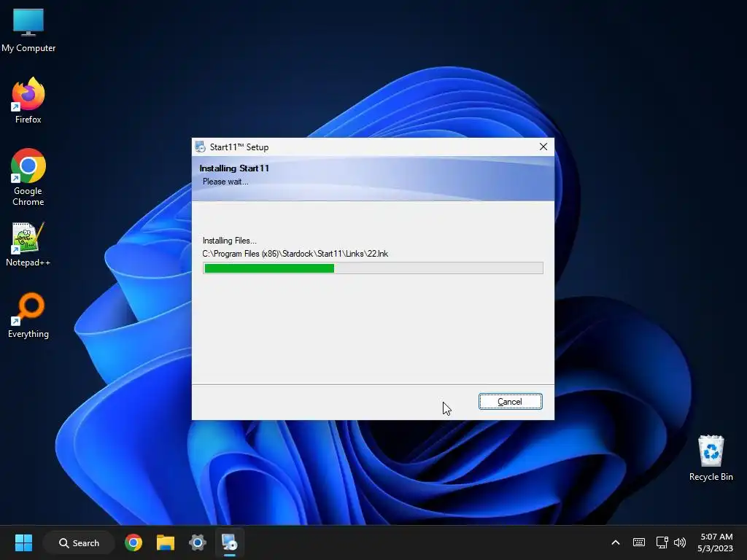
Task: Click the green installation progress bar
Action: click(x=373, y=268)
